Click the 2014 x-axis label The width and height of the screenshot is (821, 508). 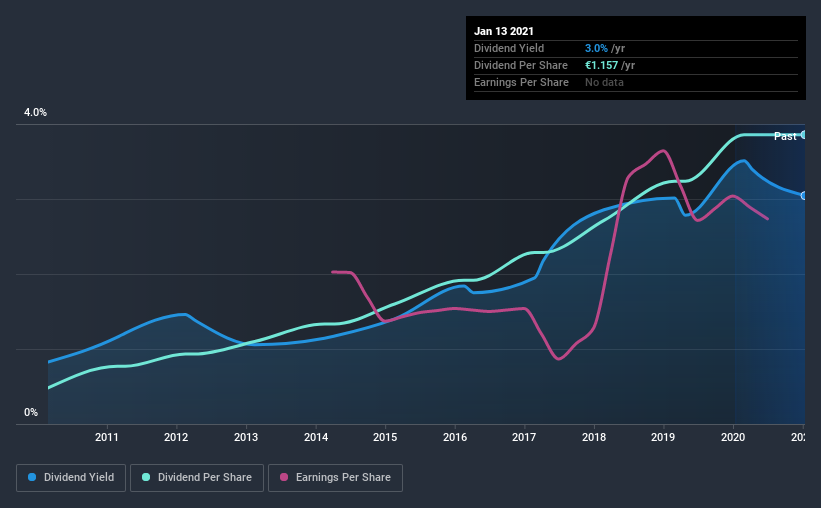pos(316,437)
